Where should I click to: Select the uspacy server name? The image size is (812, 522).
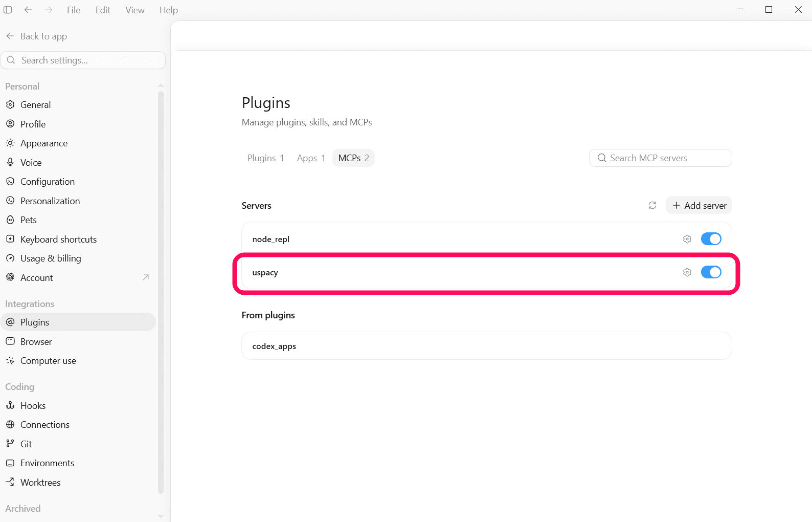[265, 273]
